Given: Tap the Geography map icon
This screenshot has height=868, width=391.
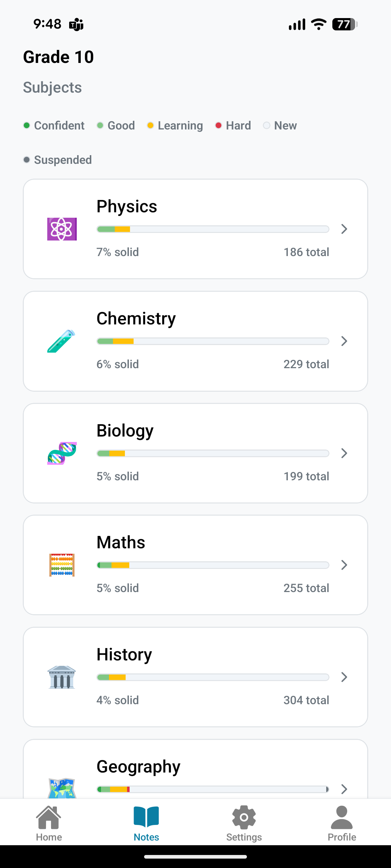Looking at the screenshot, I should coord(62,788).
